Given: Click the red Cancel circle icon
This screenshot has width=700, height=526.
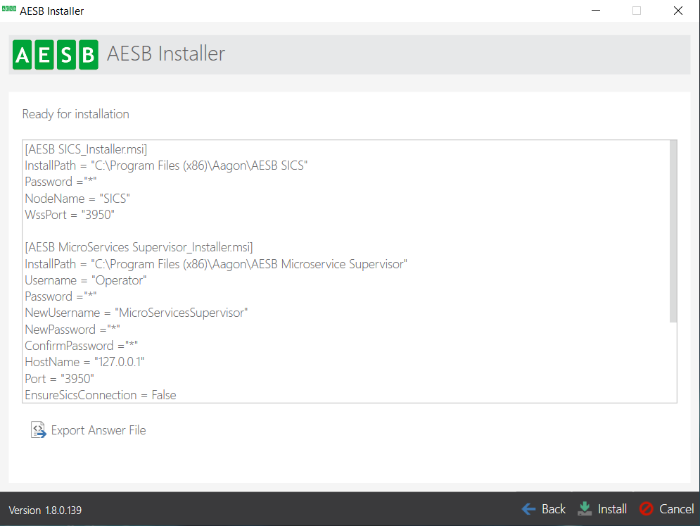Looking at the screenshot, I should [646, 509].
